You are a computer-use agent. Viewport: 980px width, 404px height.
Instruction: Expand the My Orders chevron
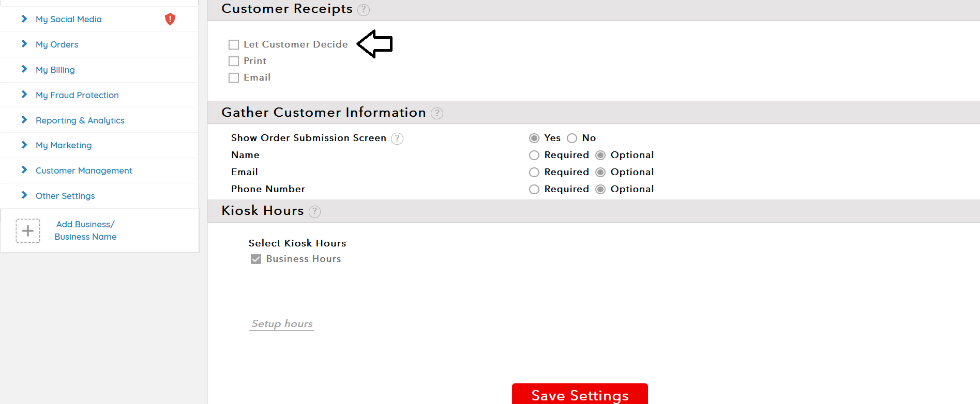click(24, 44)
